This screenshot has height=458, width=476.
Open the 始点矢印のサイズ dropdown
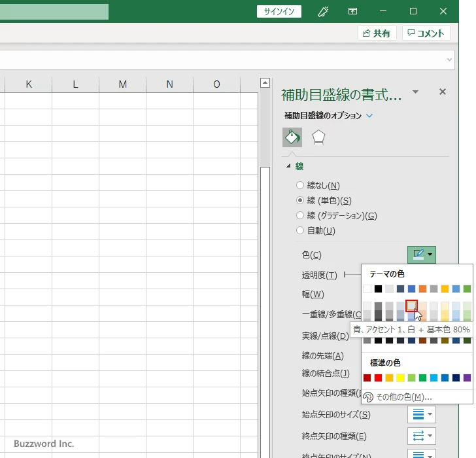click(422, 414)
